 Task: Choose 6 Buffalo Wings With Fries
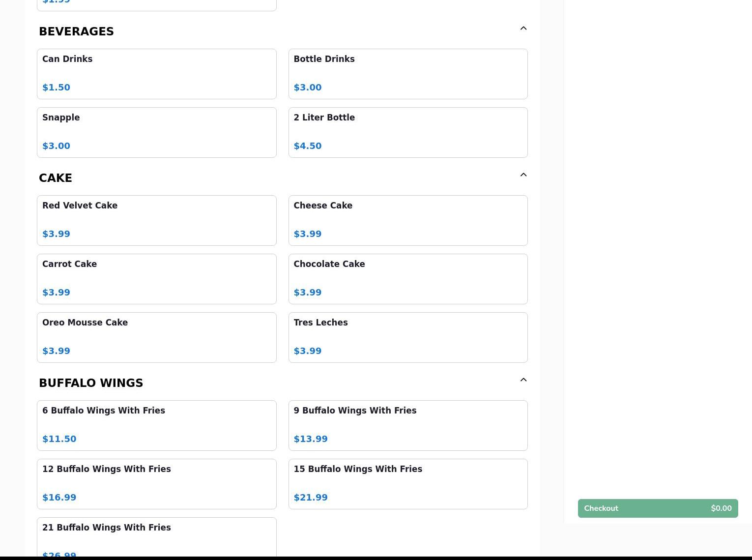(x=156, y=425)
